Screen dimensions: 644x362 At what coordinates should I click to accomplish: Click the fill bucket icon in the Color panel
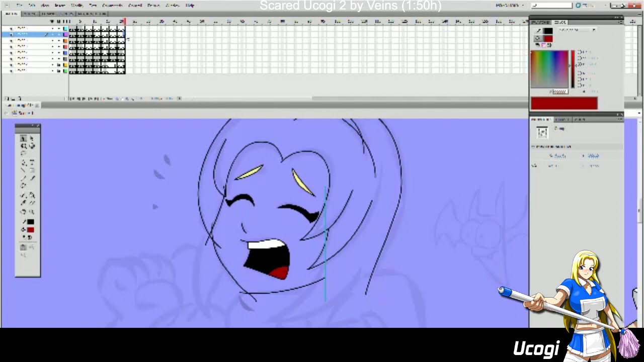538,38
